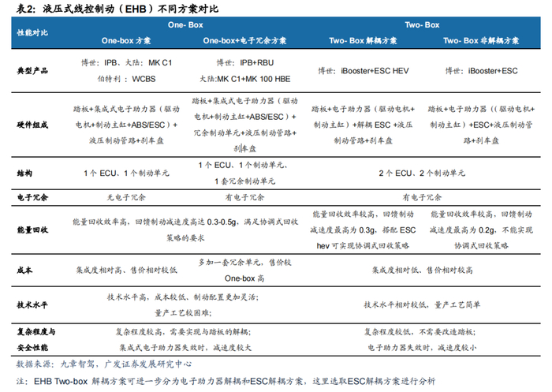Click the One-box 方案 cell '1 个 ECU、1 个制动单元'
This screenshot has height=392, width=552.
(126, 174)
